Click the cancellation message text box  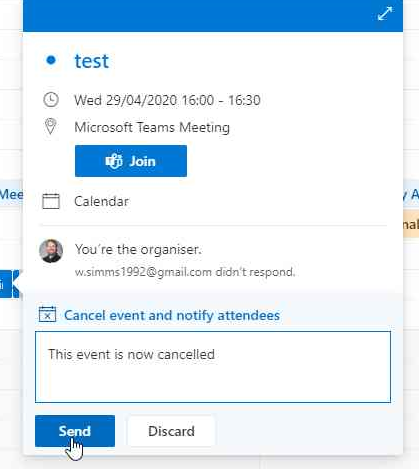click(x=213, y=367)
